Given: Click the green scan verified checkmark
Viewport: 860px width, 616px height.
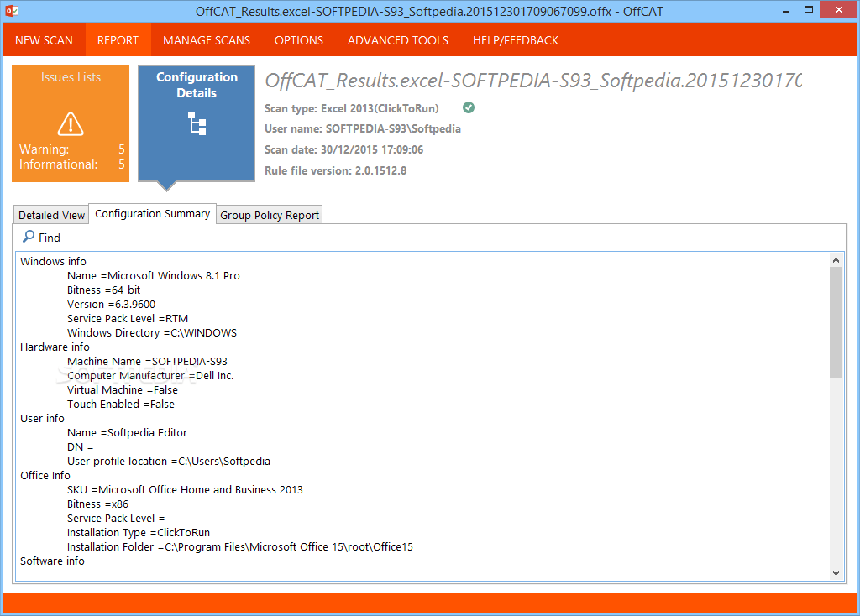Looking at the screenshot, I should pos(468,107).
